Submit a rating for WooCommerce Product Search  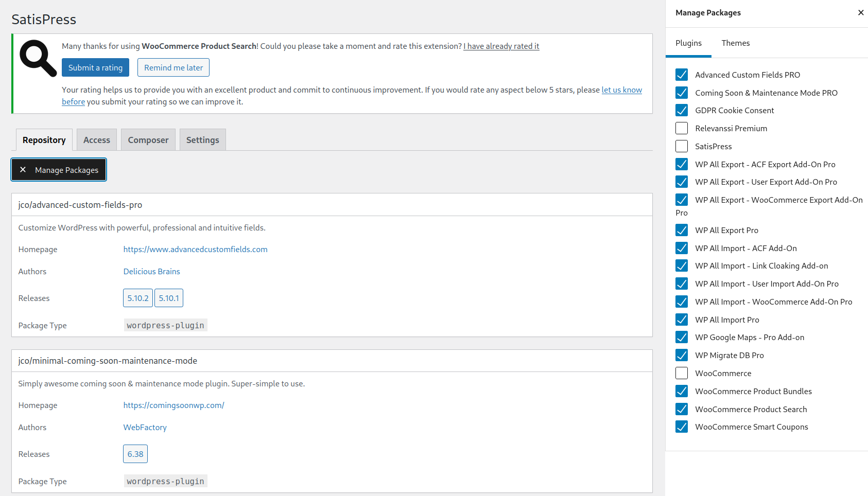[x=95, y=67]
